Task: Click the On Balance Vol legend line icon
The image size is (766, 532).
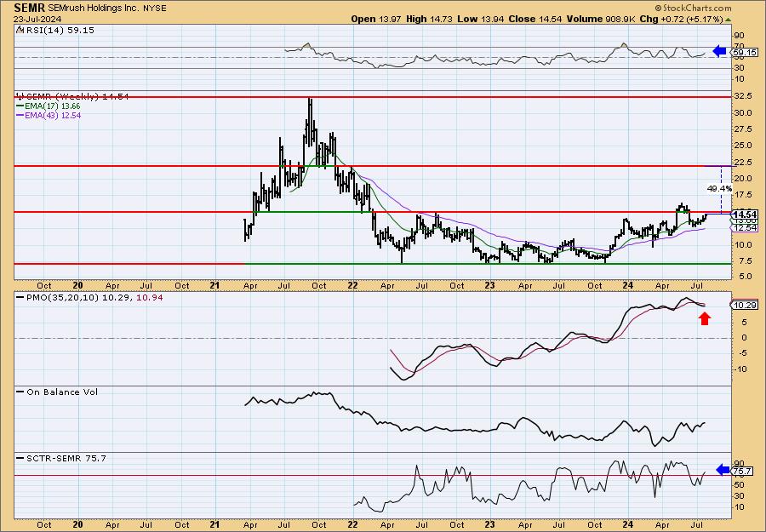Action: [x=20, y=392]
